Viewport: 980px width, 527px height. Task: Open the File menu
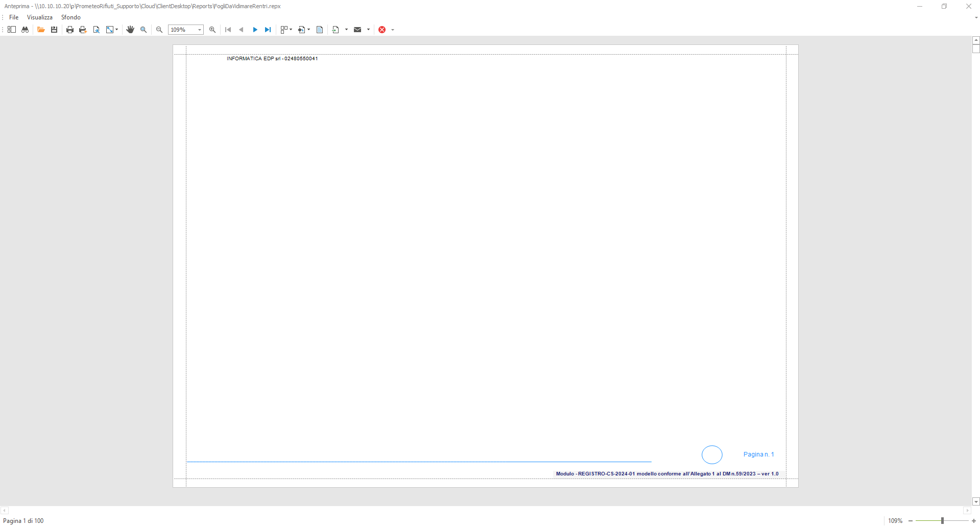pos(14,17)
